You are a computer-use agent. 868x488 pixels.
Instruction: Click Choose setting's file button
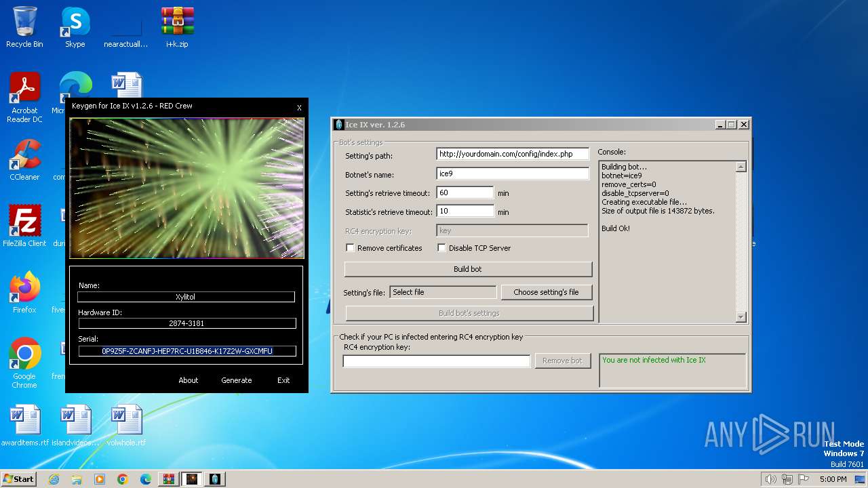pos(546,292)
